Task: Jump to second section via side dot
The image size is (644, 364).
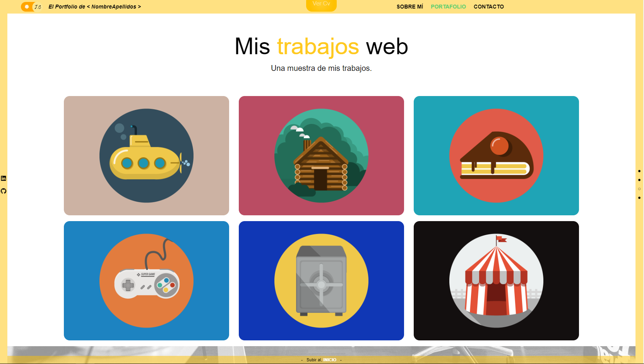Action: click(639, 180)
